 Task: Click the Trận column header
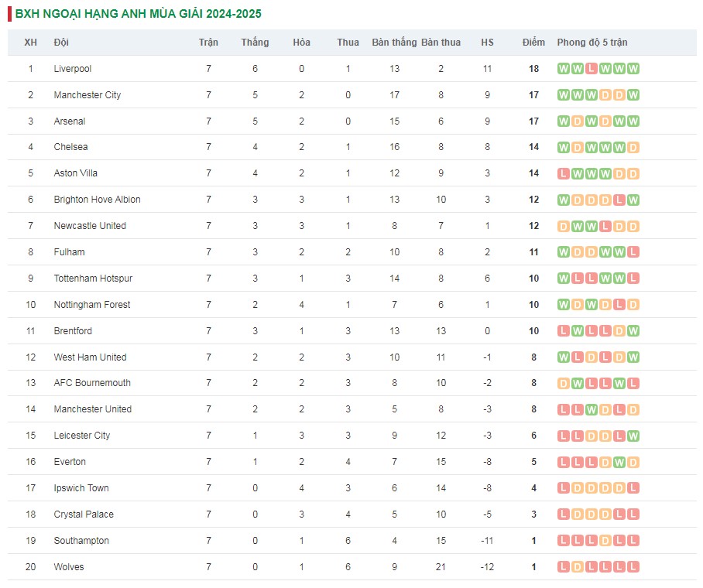pos(208,42)
